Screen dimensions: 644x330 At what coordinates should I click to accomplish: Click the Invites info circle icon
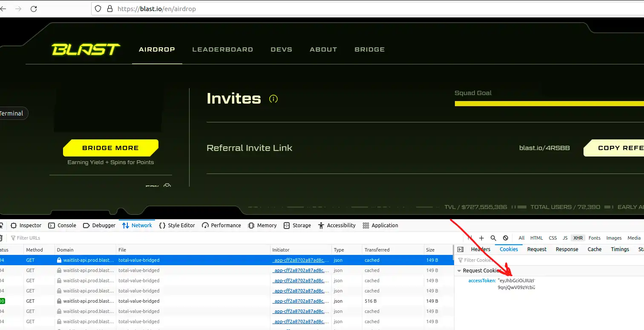tap(273, 99)
